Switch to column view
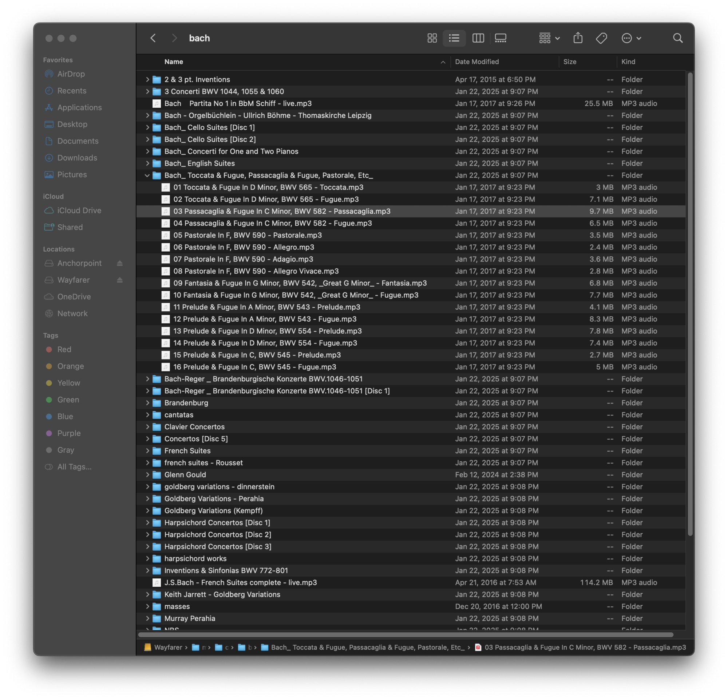Viewport: 728px width, 700px height. coord(478,38)
